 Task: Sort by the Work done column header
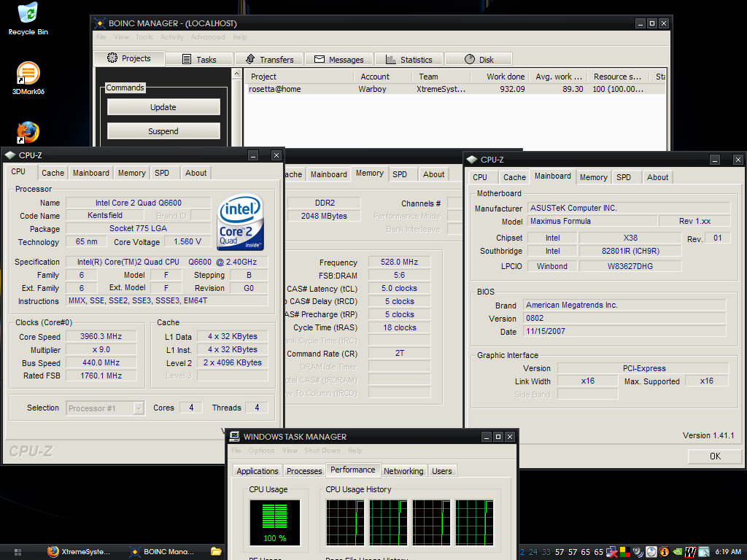point(500,77)
